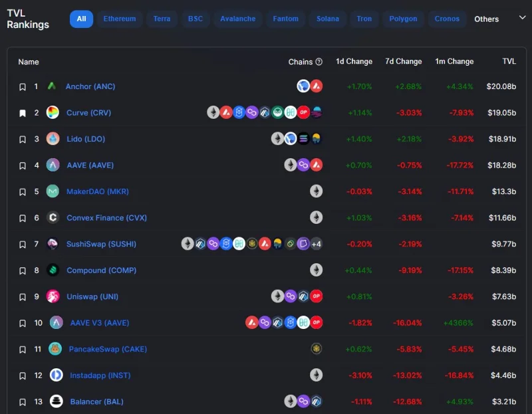Viewport: 532px width, 414px height.
Task: Click the Convex Finance C logo
Action: 53,217
